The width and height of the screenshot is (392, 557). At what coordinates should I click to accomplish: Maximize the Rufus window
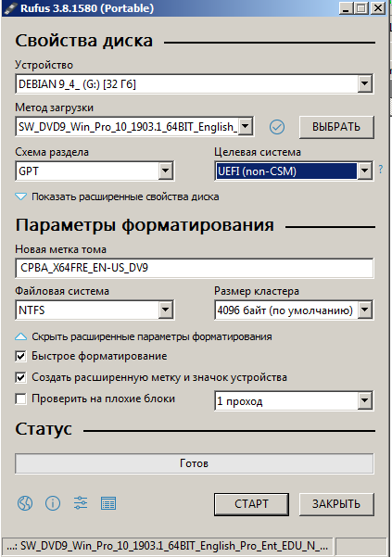tap(361, 8)
